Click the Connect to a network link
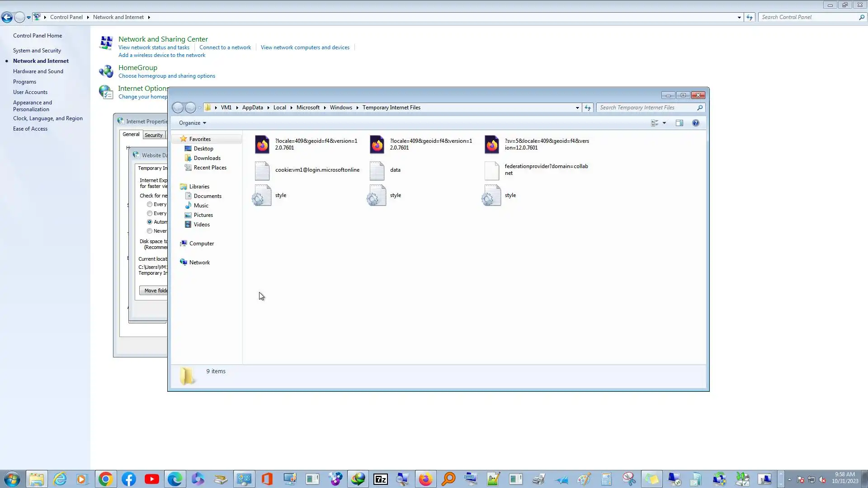 (225, 47)
